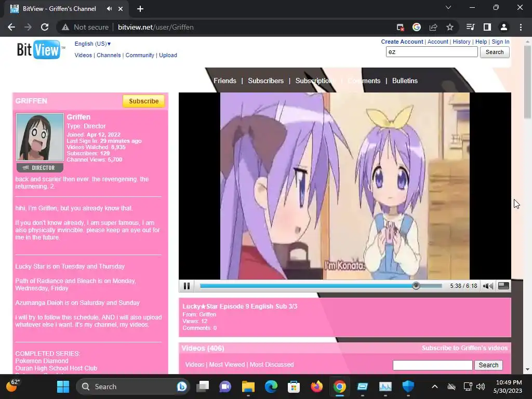Click the Lucky Star Episode 9 video title

[240, 307]
